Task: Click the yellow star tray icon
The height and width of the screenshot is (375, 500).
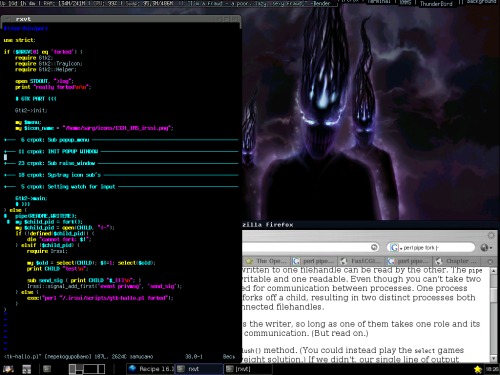Action: pyautogui.click(x=478, y=369)
